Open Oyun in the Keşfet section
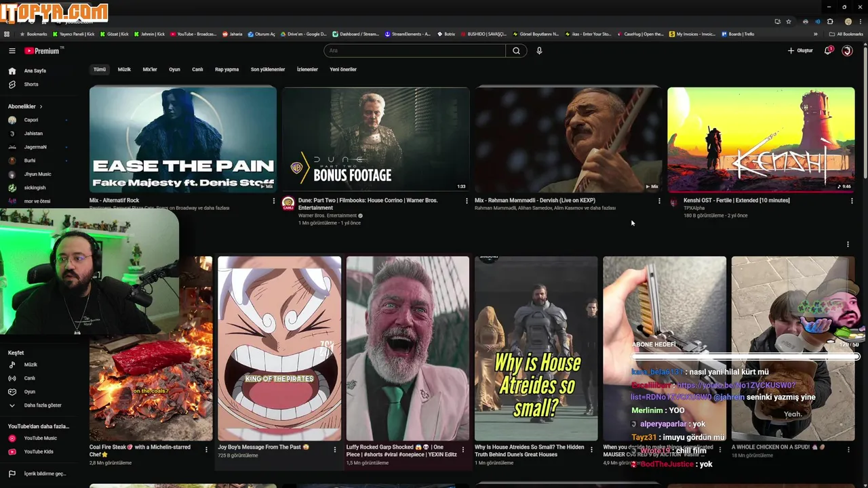The width and height of the screenshot is (868, 488). [x=29, y=392]
